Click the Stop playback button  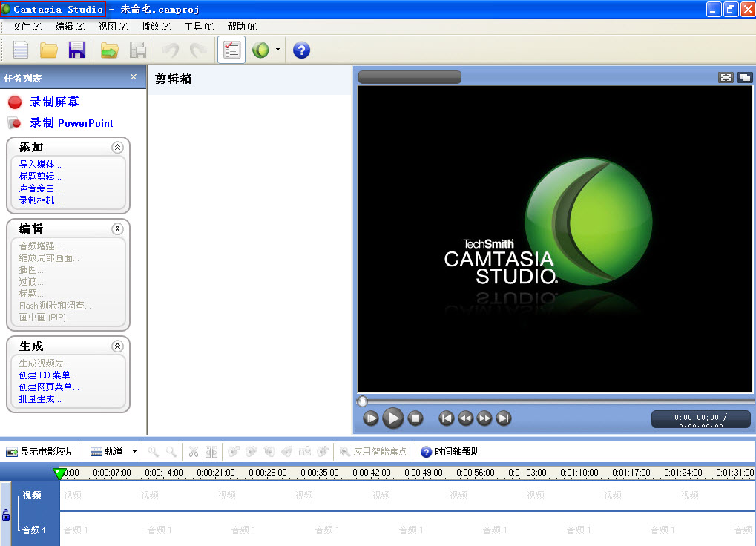(415, 418)
